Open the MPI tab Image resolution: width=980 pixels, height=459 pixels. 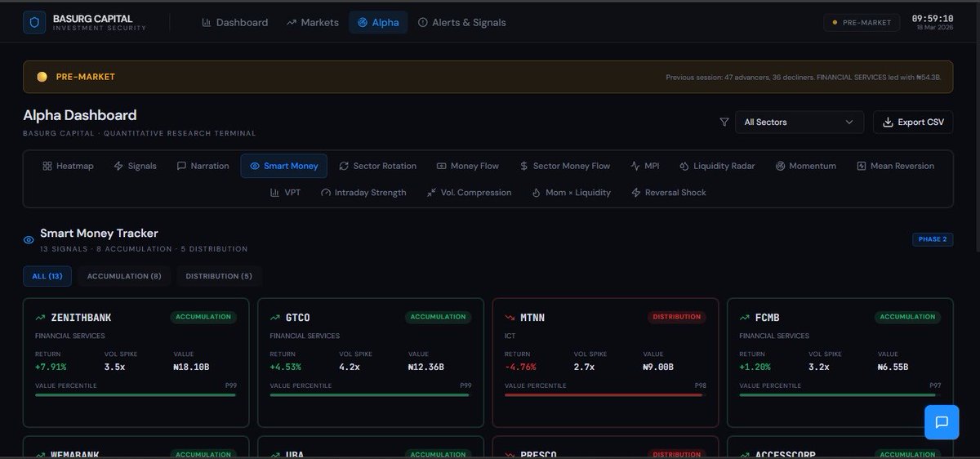pyautogui.click(x=645, y=166)
